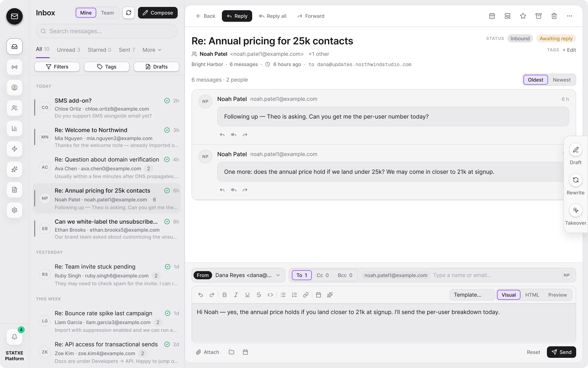Switch to the Cc recipients tab
588x368 pixels.
(323, 275)
